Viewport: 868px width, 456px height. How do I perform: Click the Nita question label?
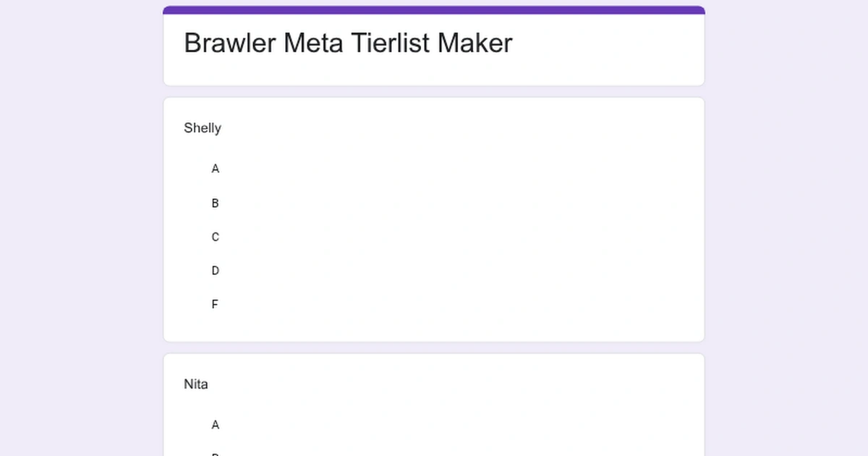(195, 384)
